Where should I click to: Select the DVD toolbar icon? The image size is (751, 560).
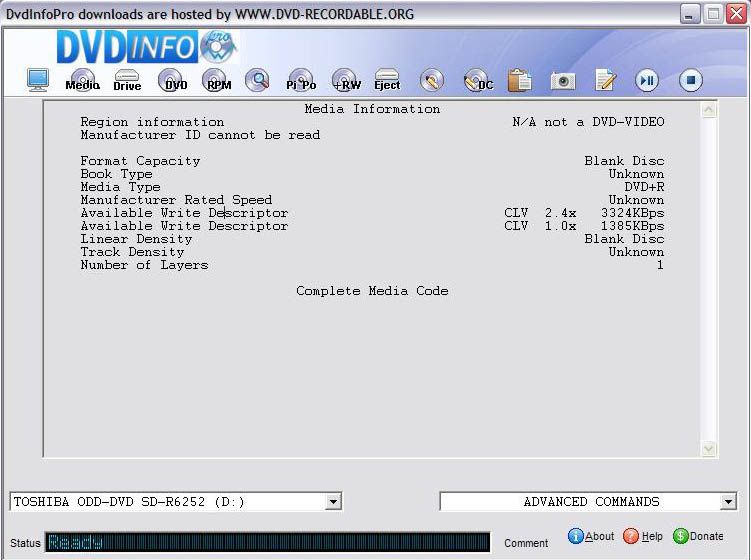tap(174, 81)
